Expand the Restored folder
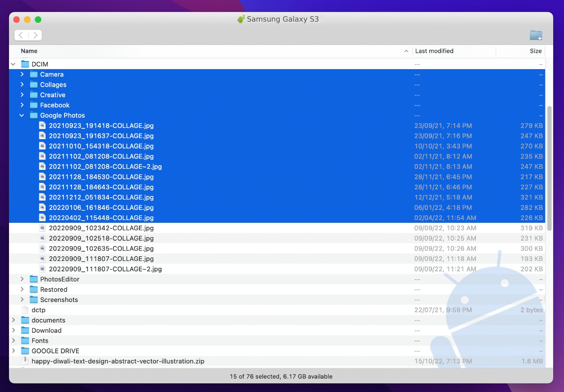 [x=22, y=289]
